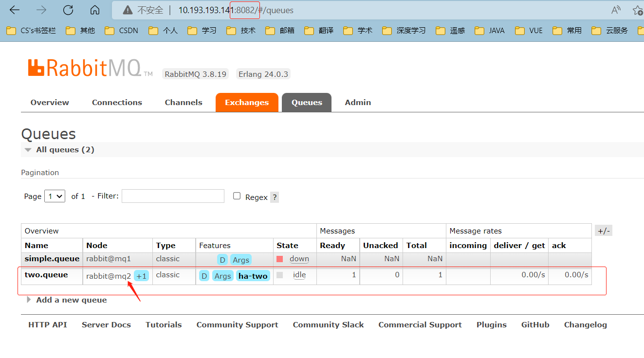The width and height of the screenshot is (644, 358).
Task: Add page to favorites with star icon
Action: pos(638,10)
